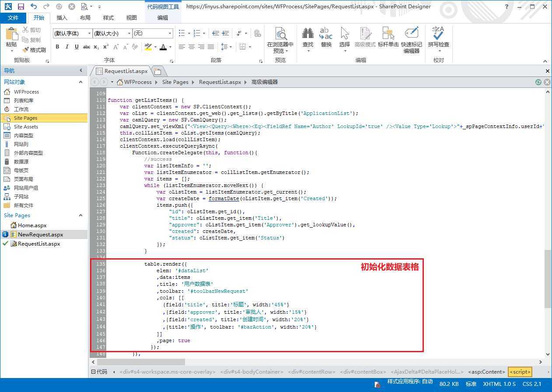
Task: Click the line spacing icon
Action: click(225, 47)
